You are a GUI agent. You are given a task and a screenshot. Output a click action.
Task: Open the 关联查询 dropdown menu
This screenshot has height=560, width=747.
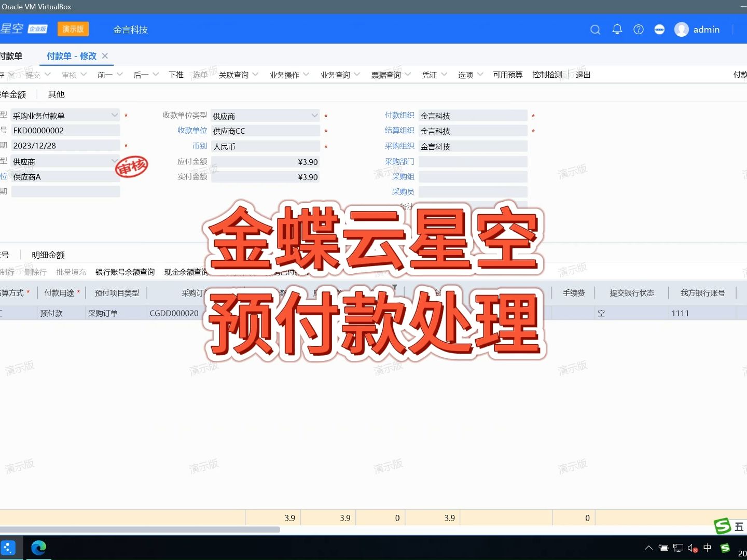[238, 75]
